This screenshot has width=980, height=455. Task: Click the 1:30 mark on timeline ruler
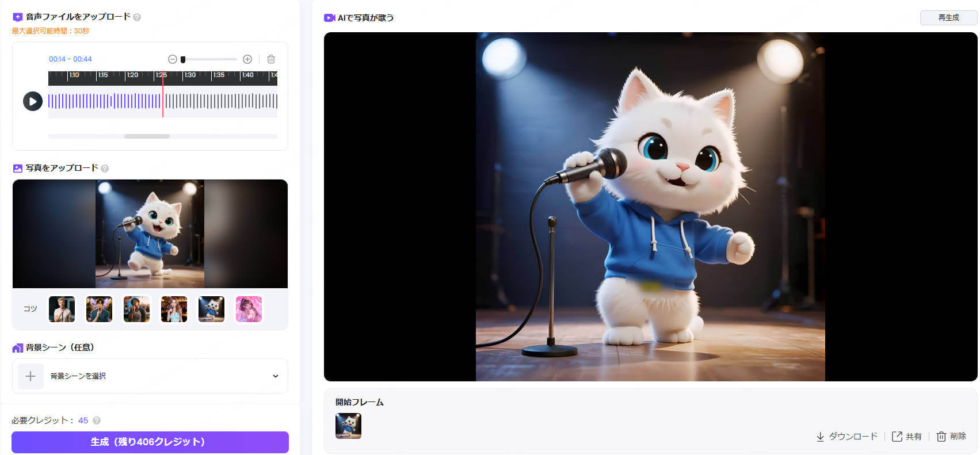190,75
